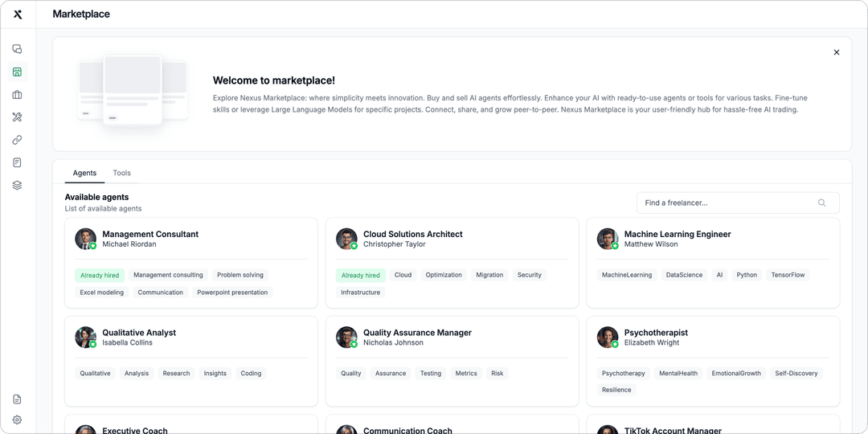
Task: Select the Agents tab
Action: tap(84, 173)
